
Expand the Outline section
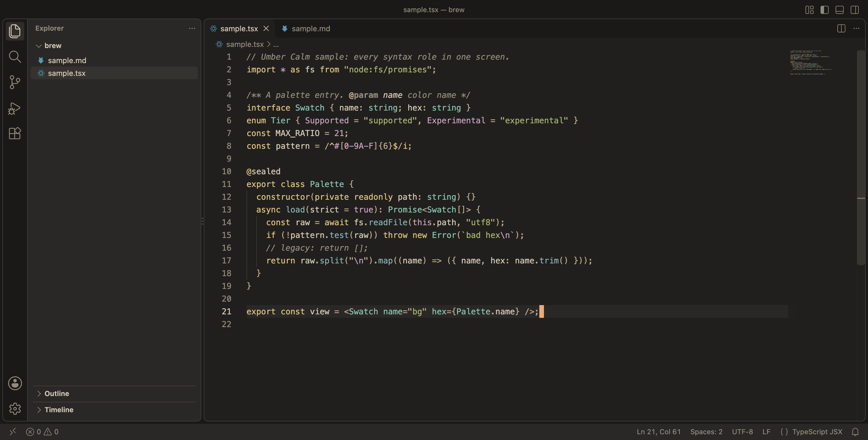(114, 393)
